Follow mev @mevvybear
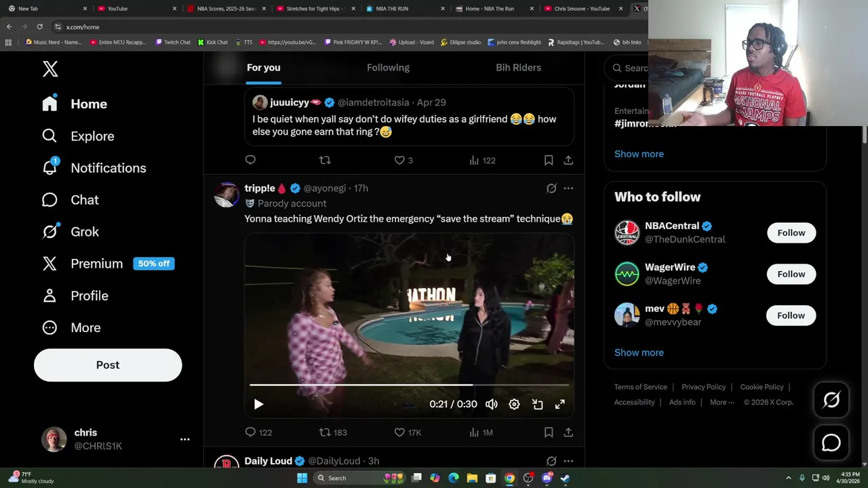868x488 pixels. (791, 315)
